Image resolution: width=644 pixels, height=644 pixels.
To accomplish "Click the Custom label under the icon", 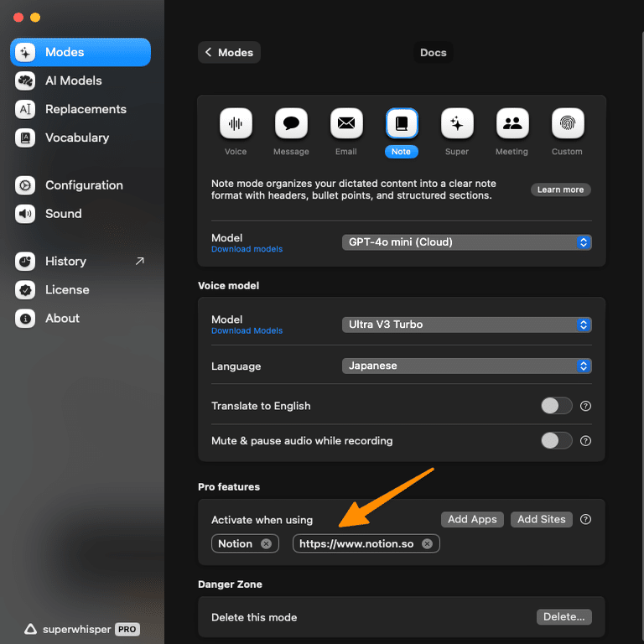I will pos(567,152).
